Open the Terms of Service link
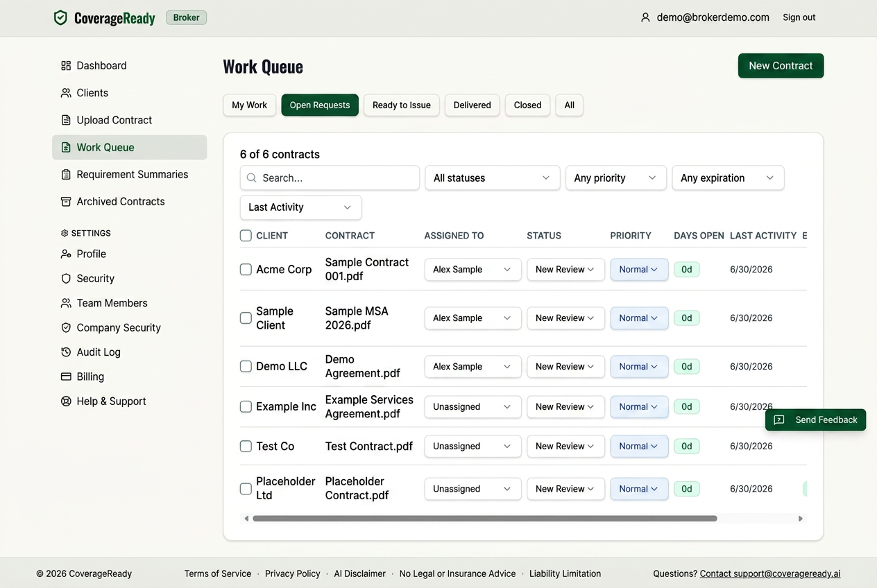Screen dimensions: 877x588 pyautogui.click(x=218, y=573)
